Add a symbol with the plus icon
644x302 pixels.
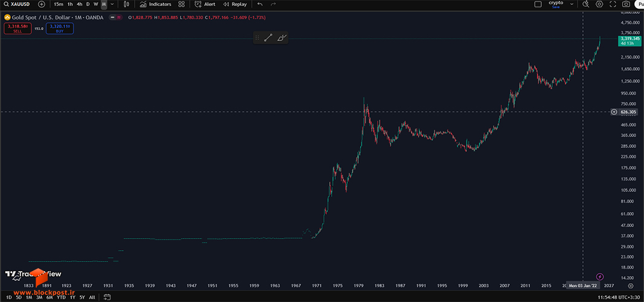[42, 4]
